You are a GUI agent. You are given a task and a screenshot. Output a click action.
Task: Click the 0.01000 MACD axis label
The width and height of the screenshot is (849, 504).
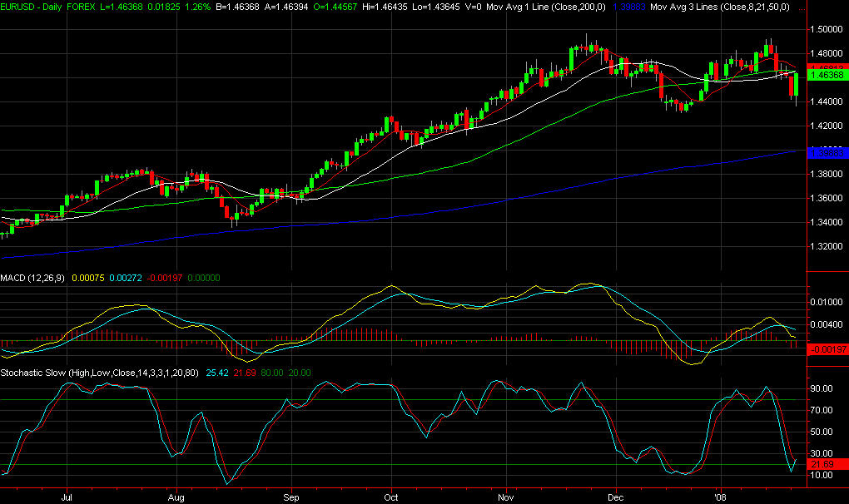827,302
